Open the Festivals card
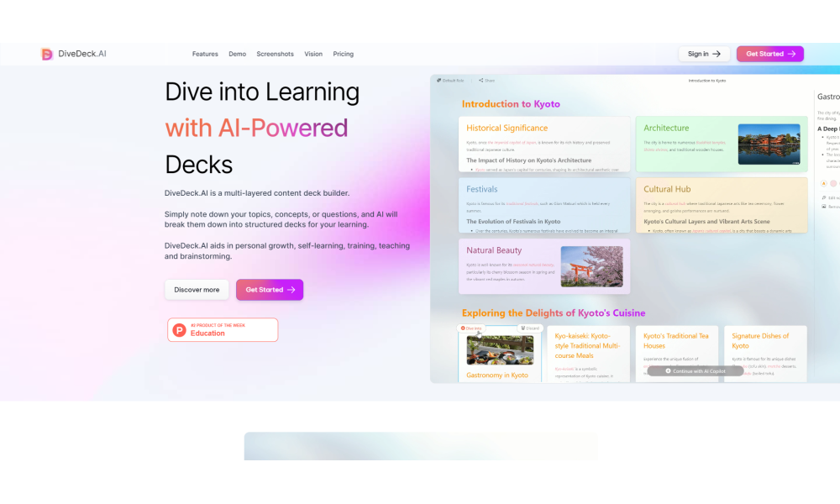The image size is (840, 504). (544, 205)
